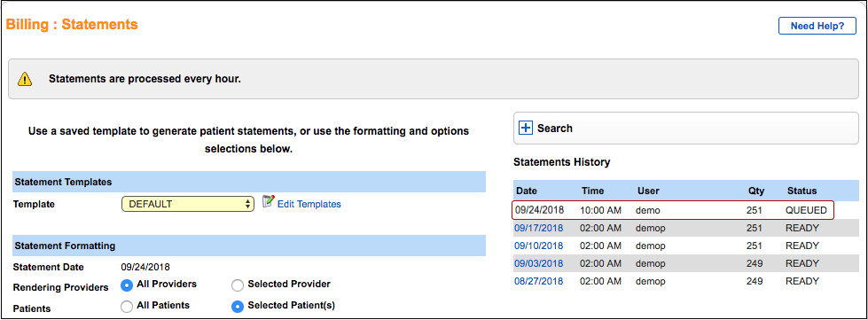Click READY status for 09/17/2018 row
The width and height of the screenshot is (868, 320).
(802, 228)
